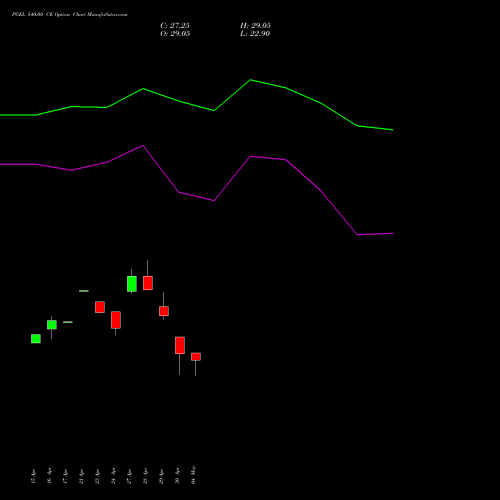Select the 16 Apr green candle

(52, 325)
